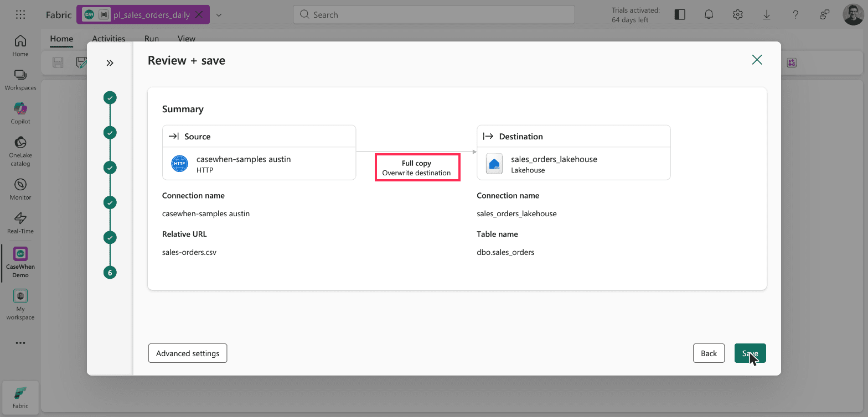Open notifications bell
Image resolution: width=868 pixels, height=417 pixels.
(x=709, y=15)
